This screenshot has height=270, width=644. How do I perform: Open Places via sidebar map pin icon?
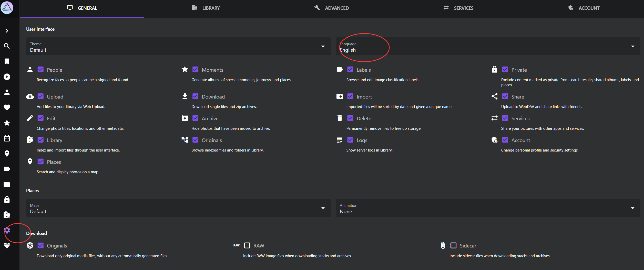(7, 154)
